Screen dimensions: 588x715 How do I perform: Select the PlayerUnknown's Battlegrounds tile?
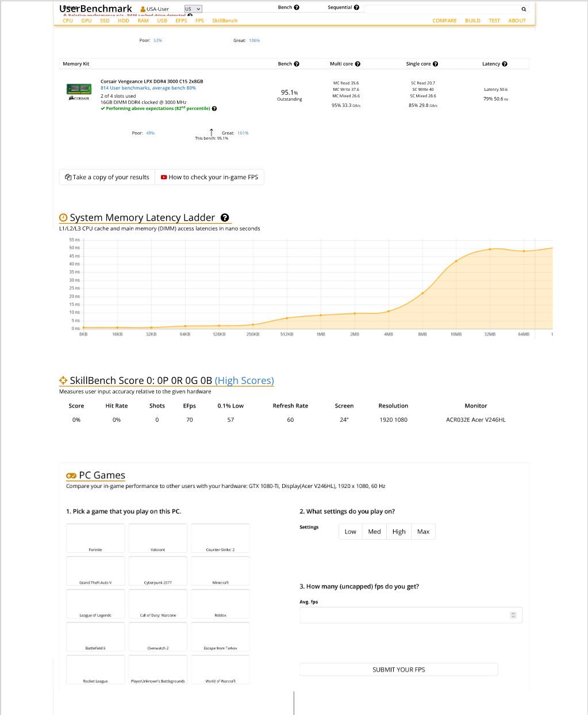(158, 670)
